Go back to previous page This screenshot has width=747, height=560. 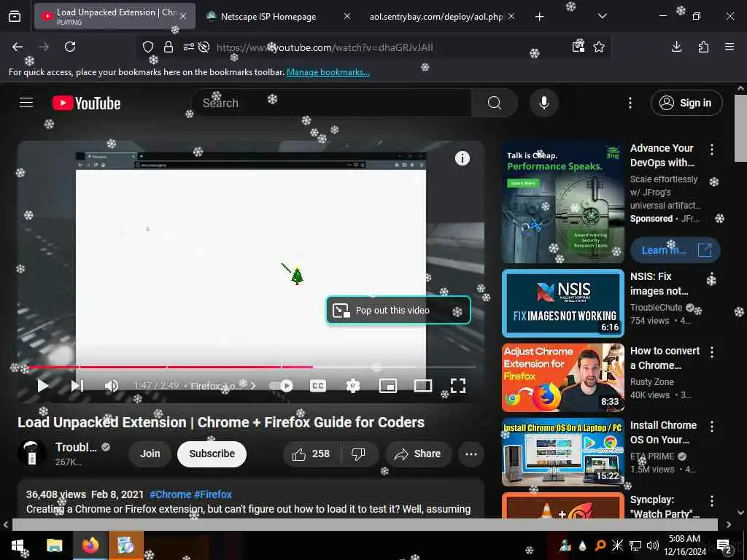[18, 47]
